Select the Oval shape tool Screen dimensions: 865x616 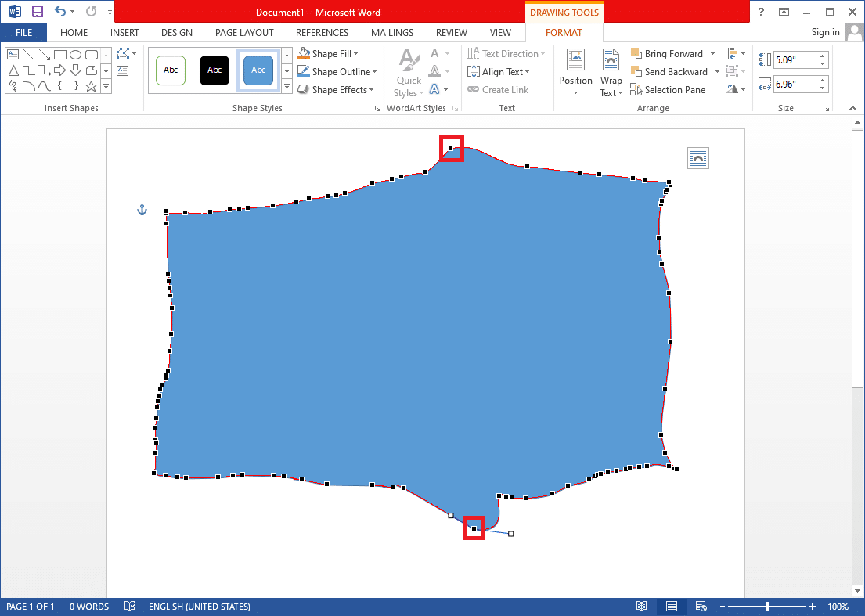75,55
